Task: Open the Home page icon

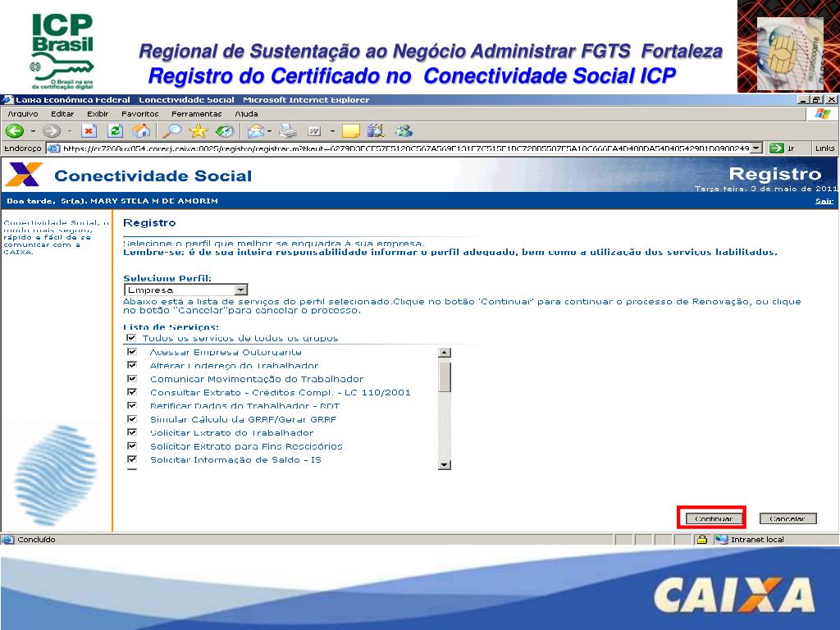Action: [141, 131]
